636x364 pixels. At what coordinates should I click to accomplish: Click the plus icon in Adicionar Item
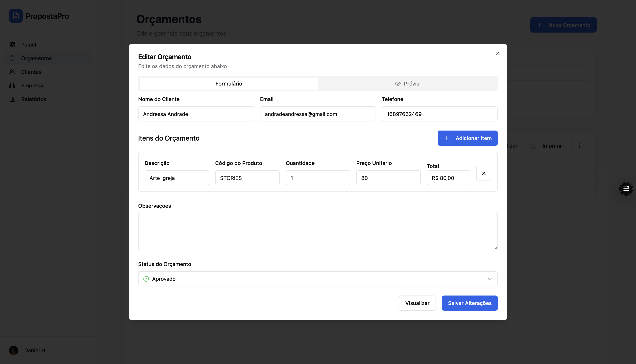click(446, 138)
